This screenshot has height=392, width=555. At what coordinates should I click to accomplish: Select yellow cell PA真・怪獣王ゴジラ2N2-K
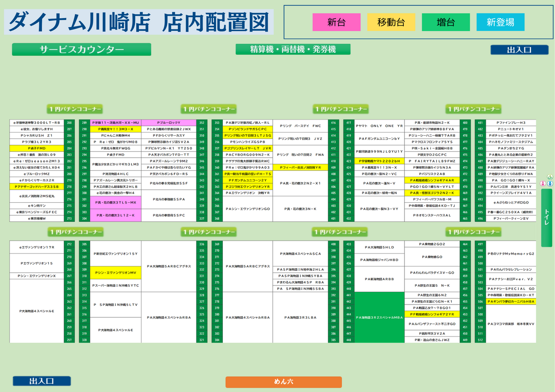(432, 193)
